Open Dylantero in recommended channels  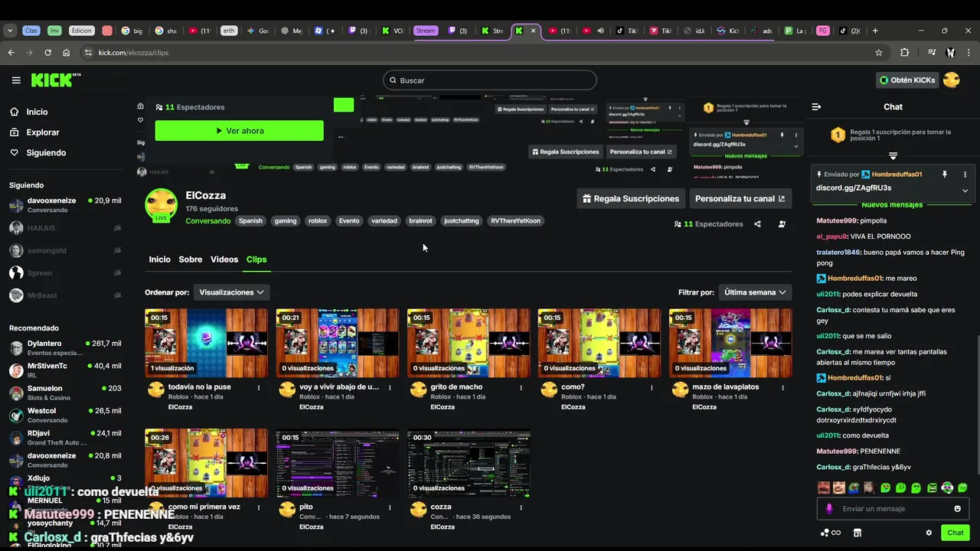click(x=64, y=348)
